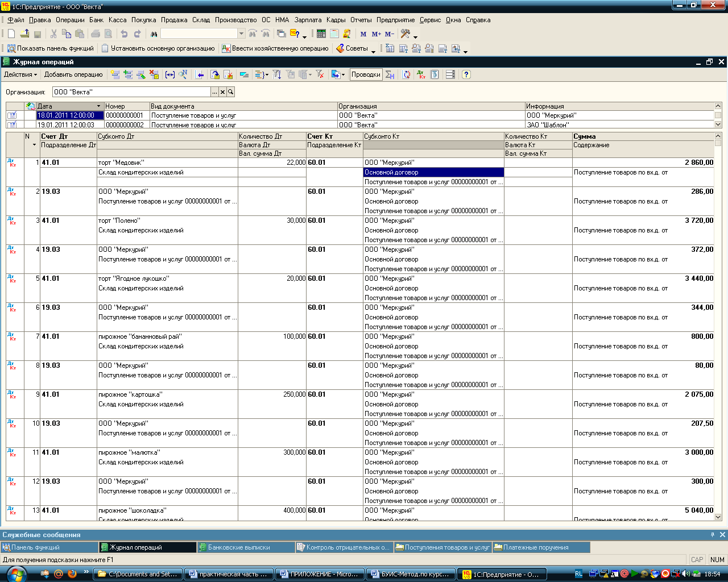Click the yellow help question icon in journal toolbar
728x582 pixels.
[466, 74]
